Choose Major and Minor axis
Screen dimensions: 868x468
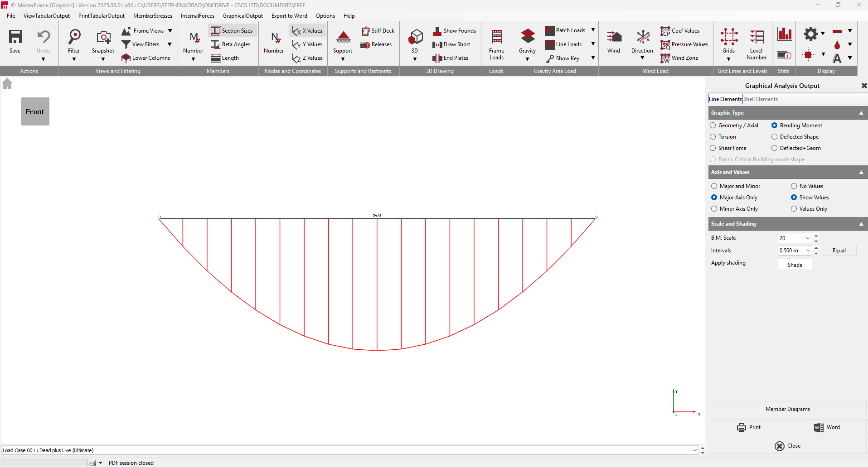coord(735,186)
